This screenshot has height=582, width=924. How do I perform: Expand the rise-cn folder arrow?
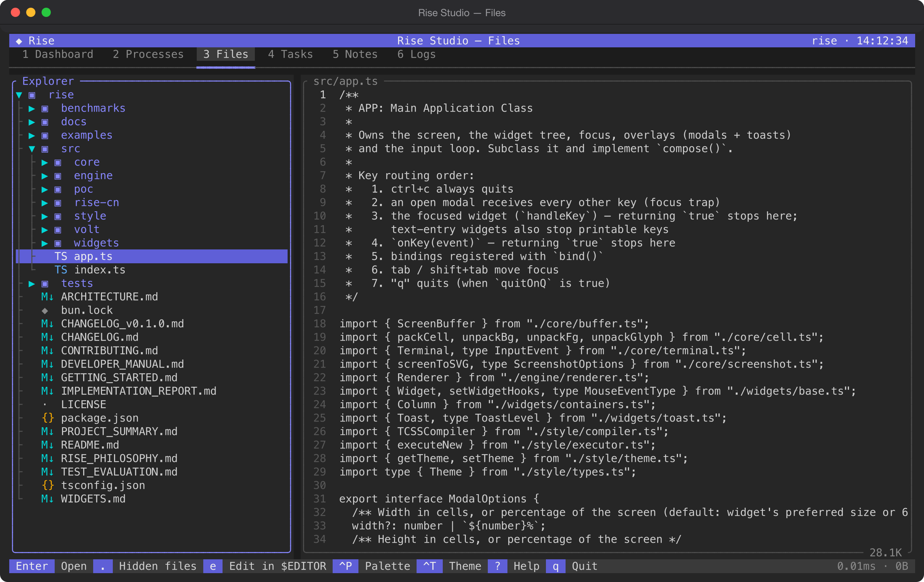pos(45,203)
